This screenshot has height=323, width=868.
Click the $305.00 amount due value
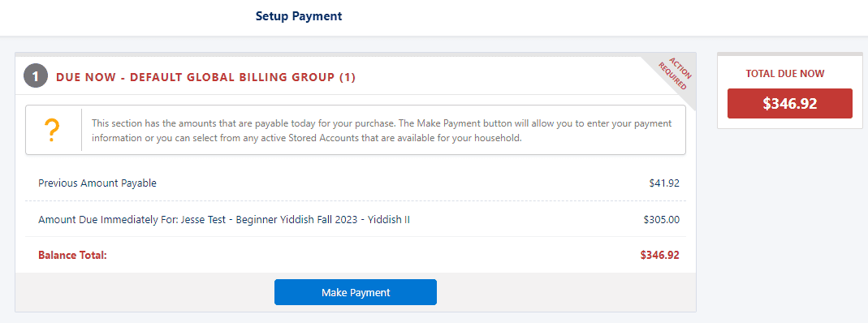click(x=662, y=220)
